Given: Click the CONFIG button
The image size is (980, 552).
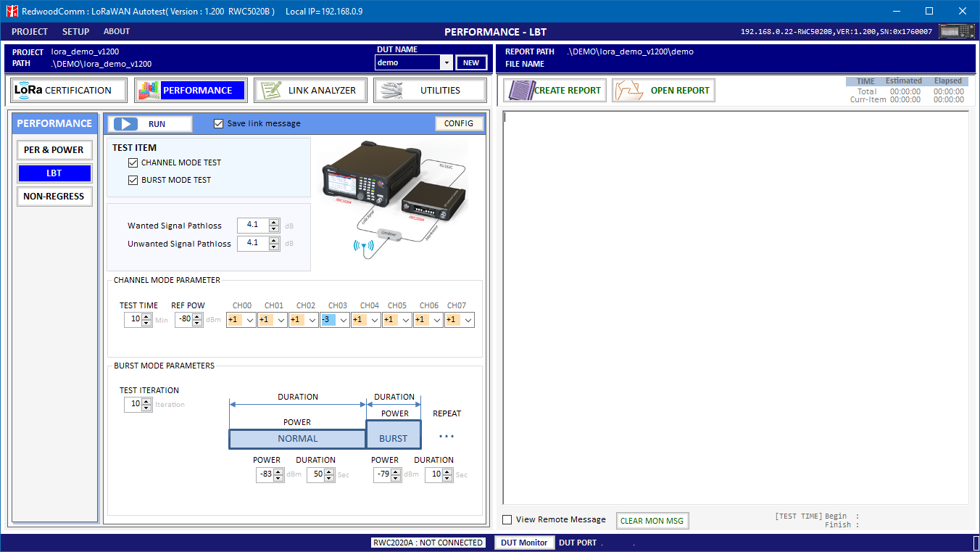Looking at the screenshot, I should 459,123.
